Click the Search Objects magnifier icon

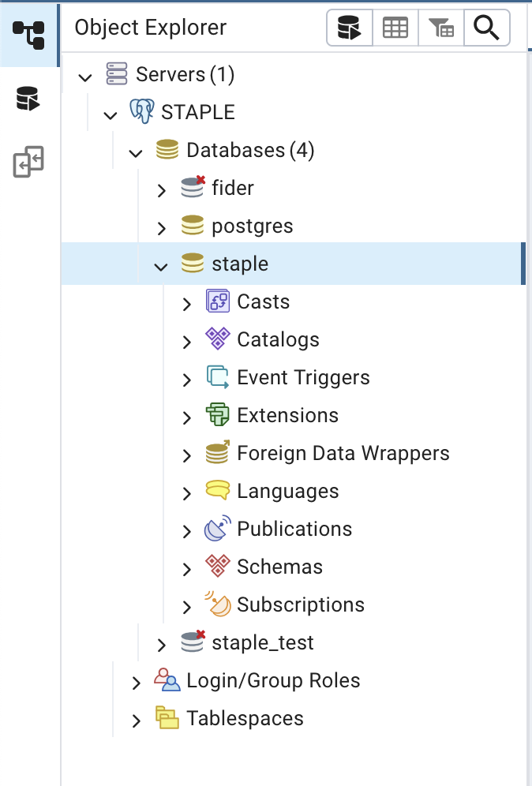(486, 29)
